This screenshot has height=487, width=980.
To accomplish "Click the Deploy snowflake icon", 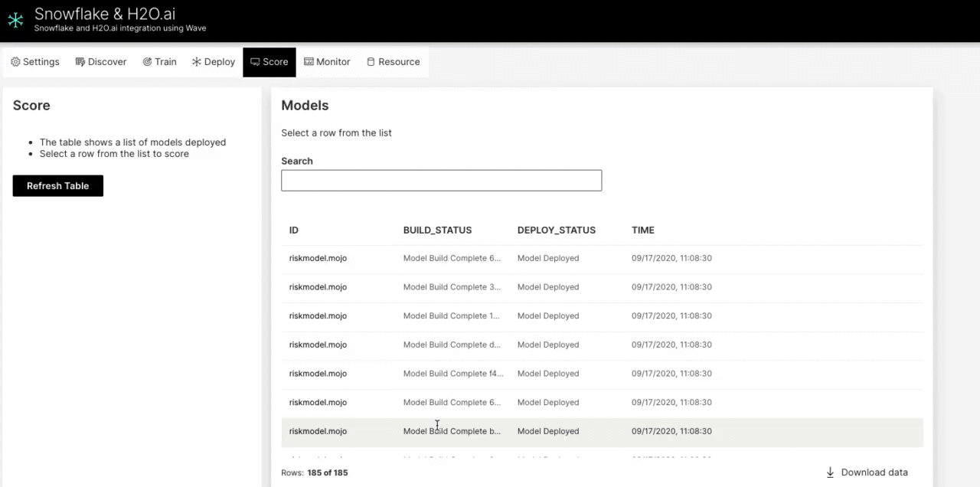I will tap(197, 62).
